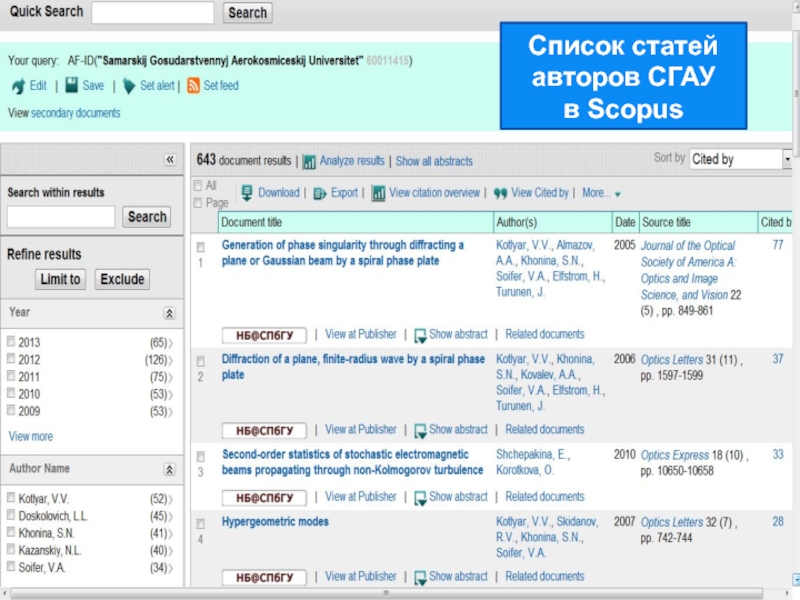
Task: Click the Save query disk icon
Action: pos(70,86)
